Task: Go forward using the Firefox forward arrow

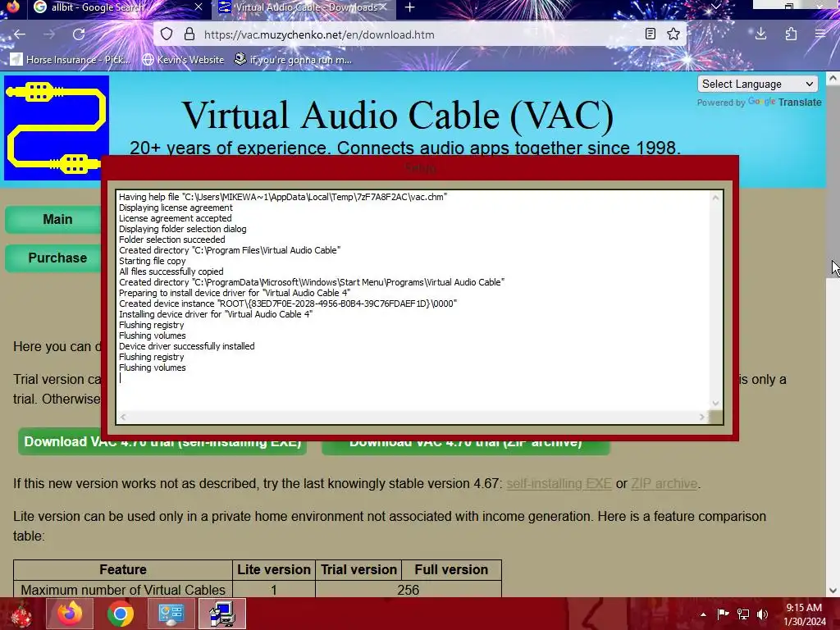Action: coord(49,34)
